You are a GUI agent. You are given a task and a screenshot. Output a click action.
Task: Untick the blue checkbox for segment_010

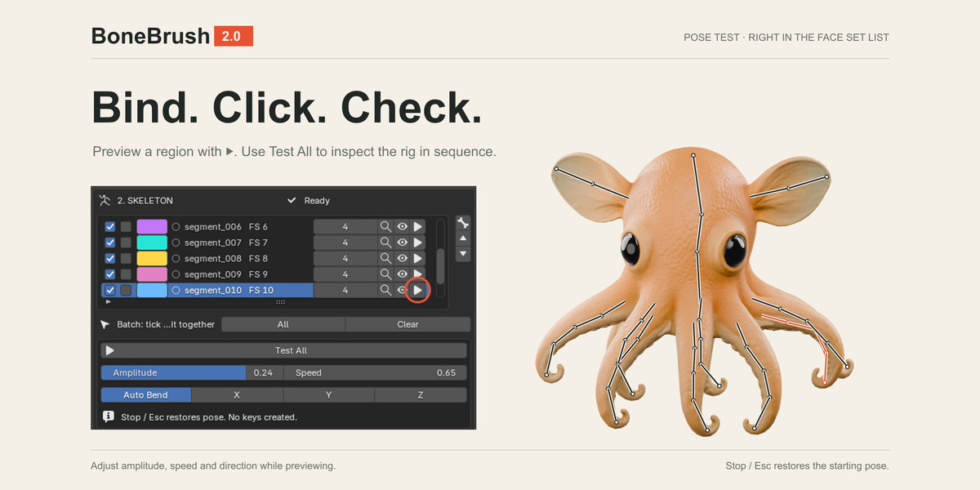pyautogui.click(x=110, y=290)
